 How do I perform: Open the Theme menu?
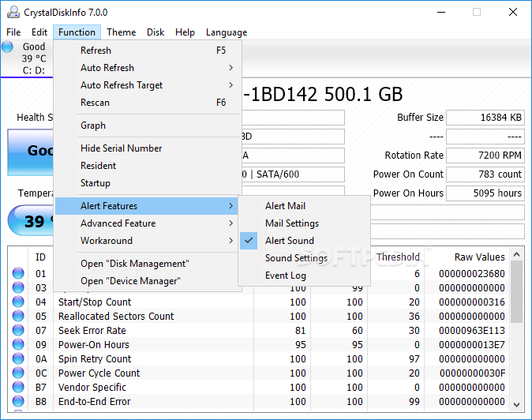click(121, 32)
